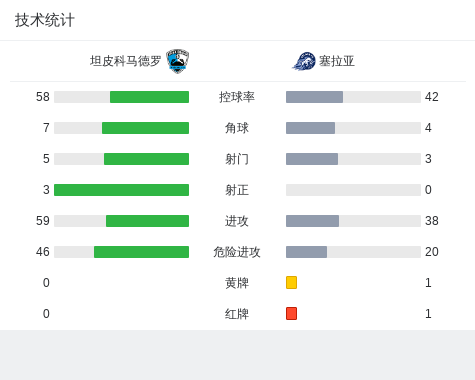
Task: Click the green 控球率 bar showing 58
Action: pos(149,97)
